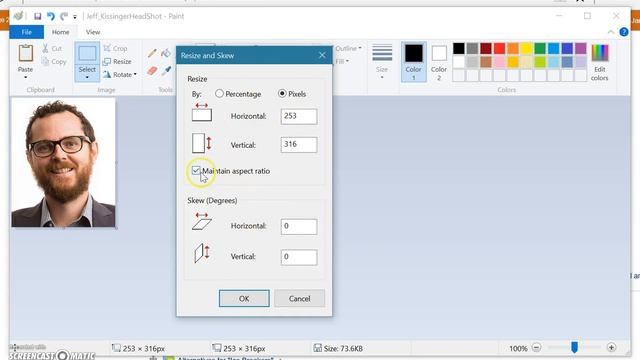Pick the gray palette swatch in top row

pos(472,49)
